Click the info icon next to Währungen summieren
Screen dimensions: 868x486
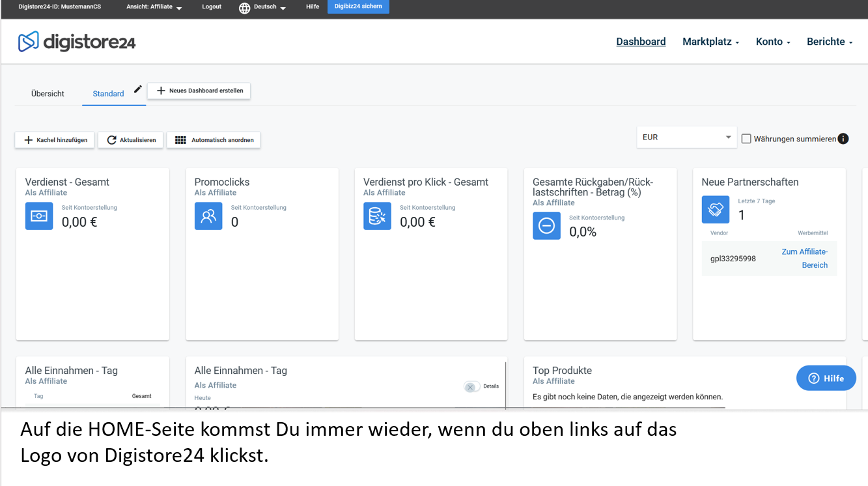843,139
